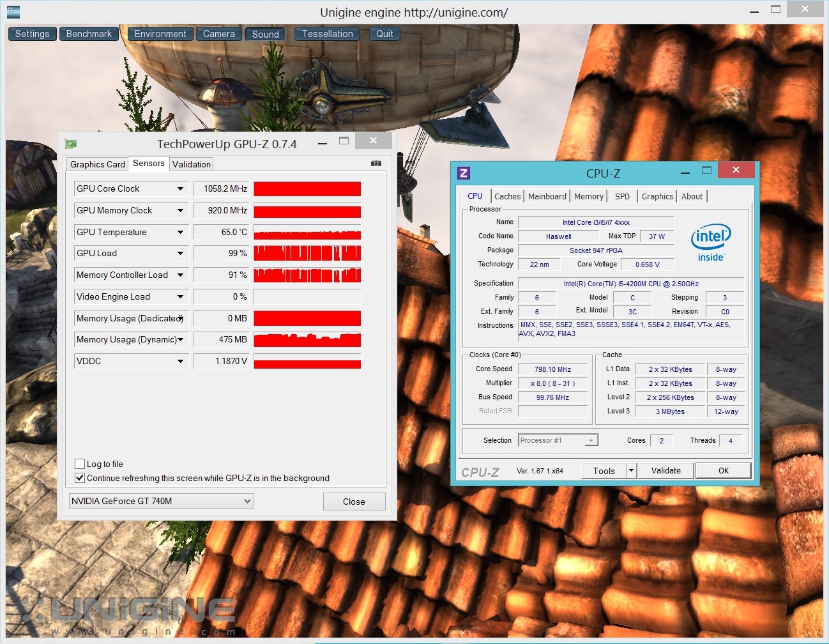Toggle the Unigine Sound button

pos(266,34)
